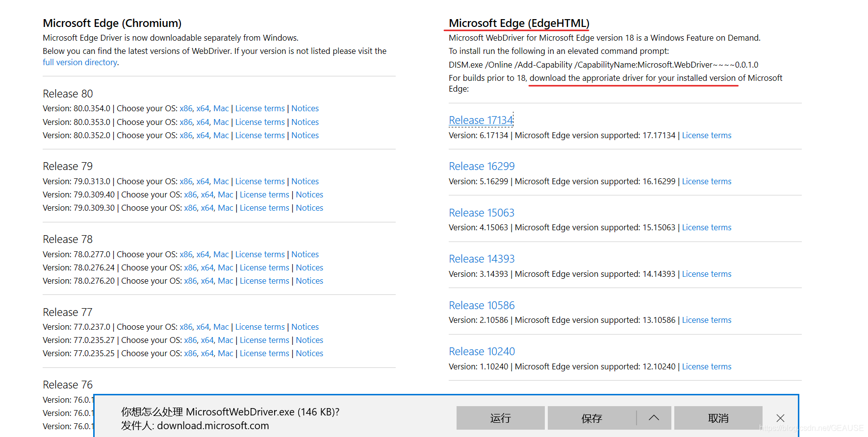Download x64 driver for version 79.0.309.30

tap(207, 208)
